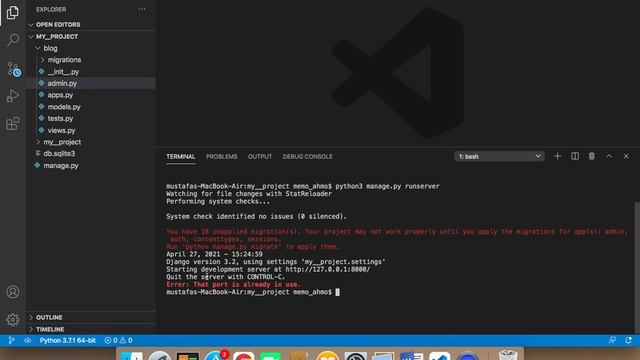
Task: Collapse the MY_PROJECT root folder
Action: pyautogui.click(x=57, y=36)
